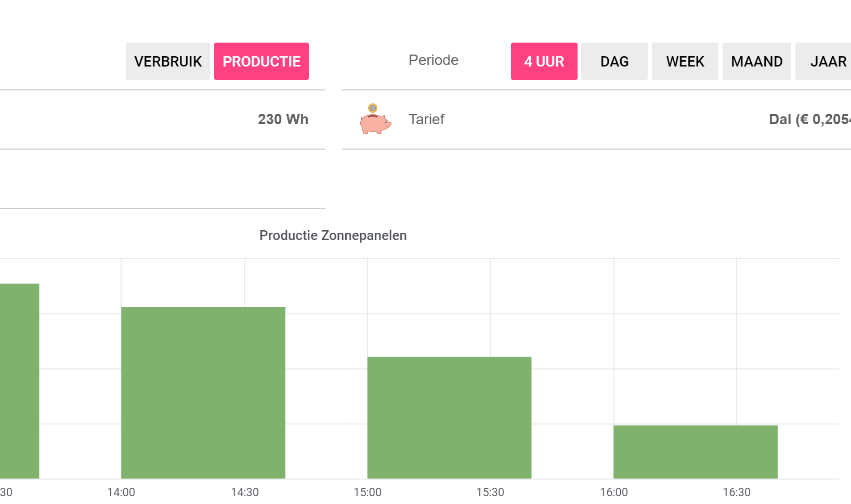This screenshot has width=851, height=504.
Task: Click the 14:30 axis time label
Action: pos(245,492)
